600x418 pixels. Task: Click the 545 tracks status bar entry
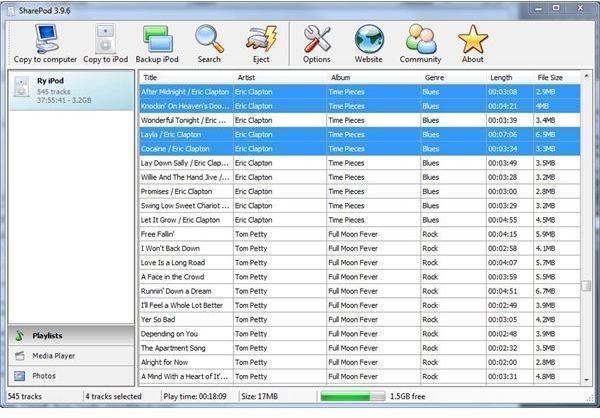tap(24, 397)
